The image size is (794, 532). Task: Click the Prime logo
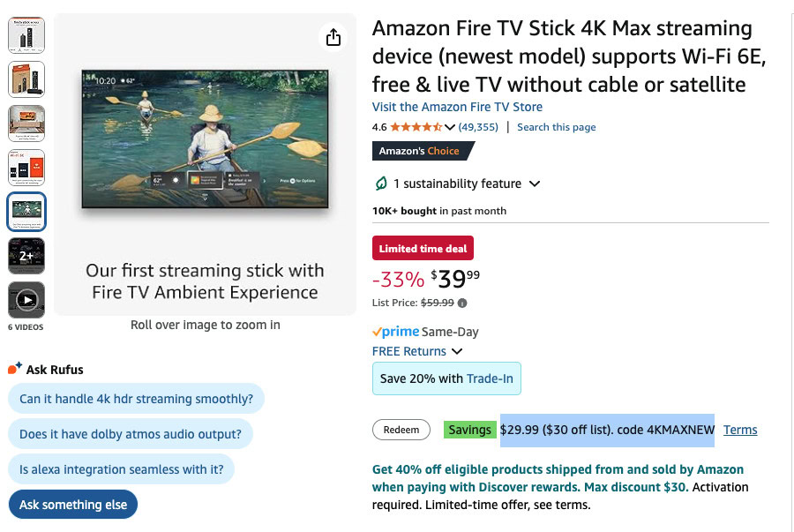pyautogui.click(x=395, y=332)
